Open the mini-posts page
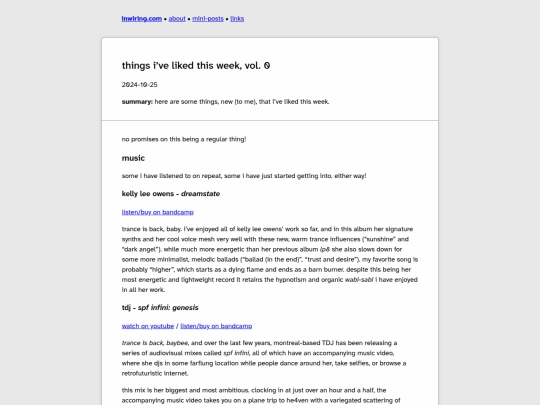Image resolution: width=540 pixels, height=405 pixels. 208,19
